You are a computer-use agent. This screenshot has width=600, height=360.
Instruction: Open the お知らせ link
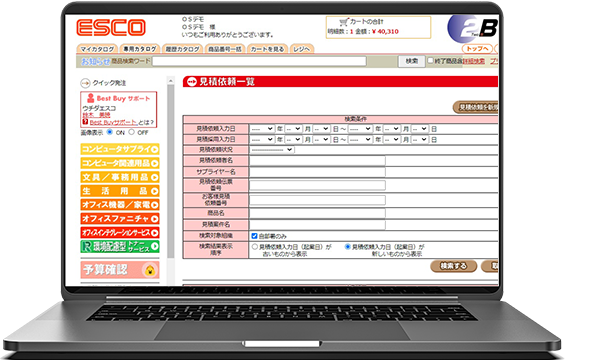pos(95,61)
